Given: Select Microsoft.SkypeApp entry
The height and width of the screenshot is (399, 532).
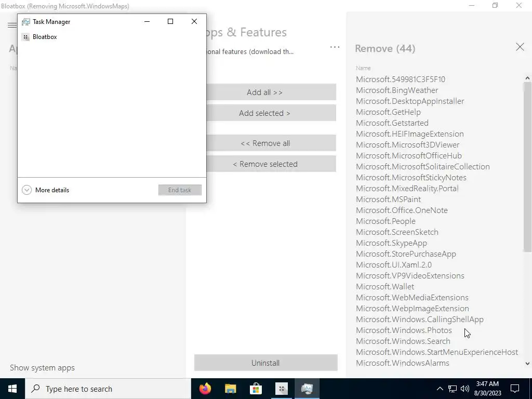Looking at the screenshot, I should 392,243.
